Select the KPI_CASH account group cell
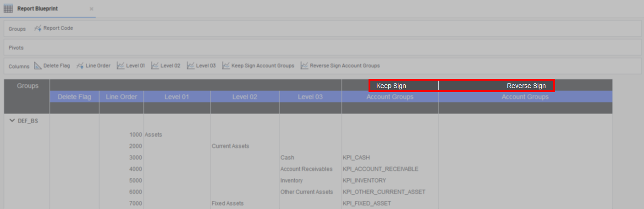644x209 pixels. (356, 158)
